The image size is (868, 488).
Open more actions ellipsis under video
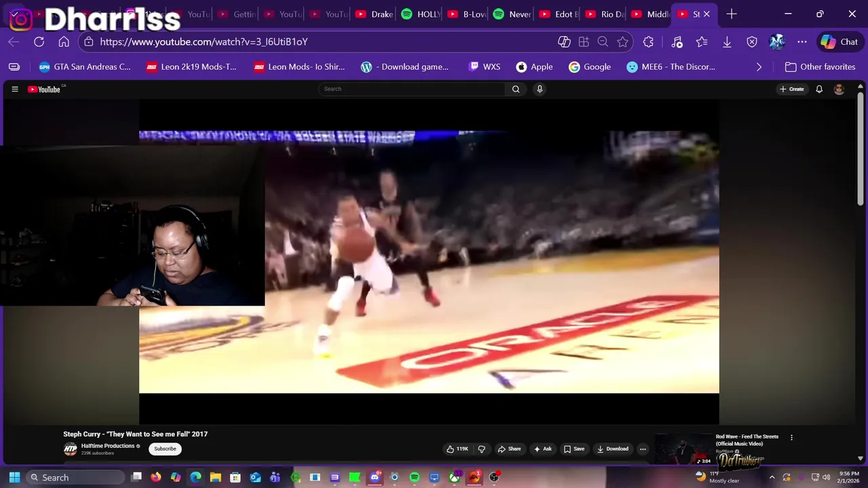tap(643, 449)
